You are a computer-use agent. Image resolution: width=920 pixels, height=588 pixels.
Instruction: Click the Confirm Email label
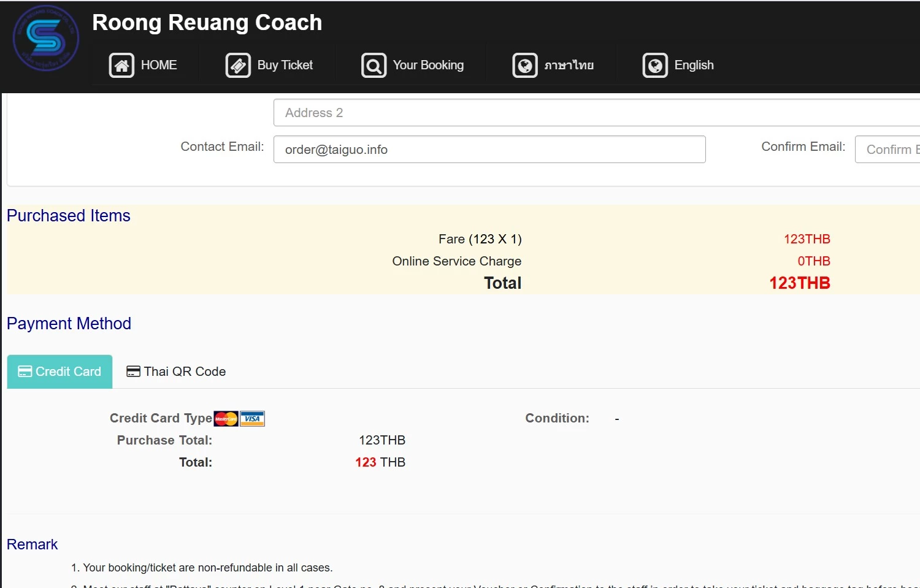coord(803,147)
